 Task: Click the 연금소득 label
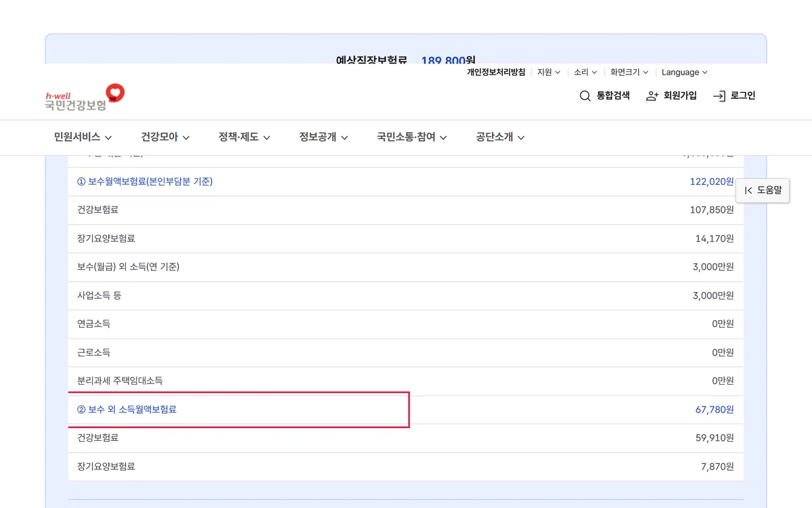(x=94, y=324)
